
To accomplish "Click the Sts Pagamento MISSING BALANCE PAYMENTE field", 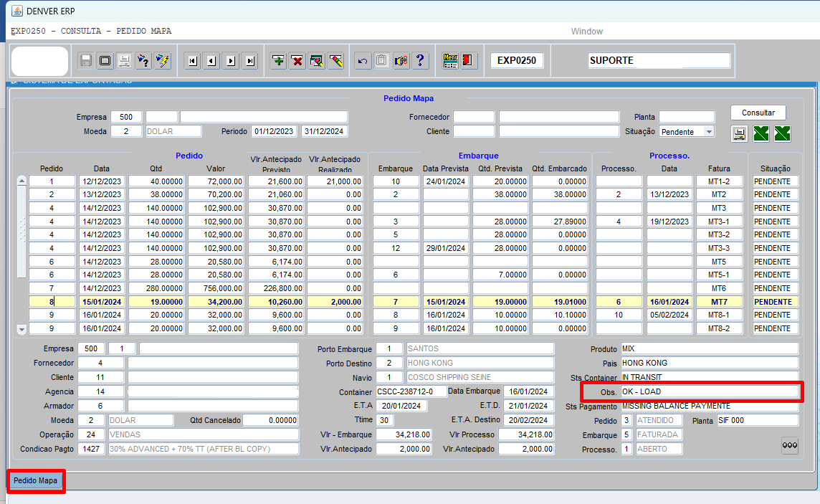I will click(x=710, y=406).
